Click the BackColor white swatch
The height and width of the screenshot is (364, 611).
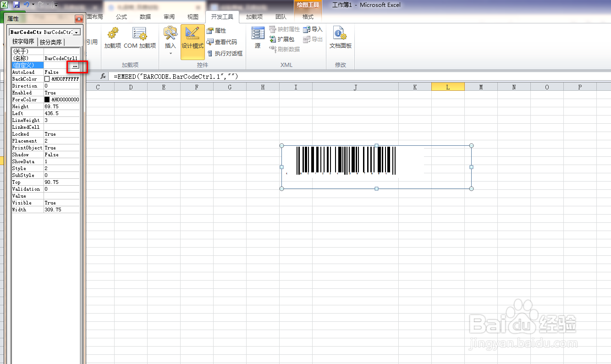47,79
